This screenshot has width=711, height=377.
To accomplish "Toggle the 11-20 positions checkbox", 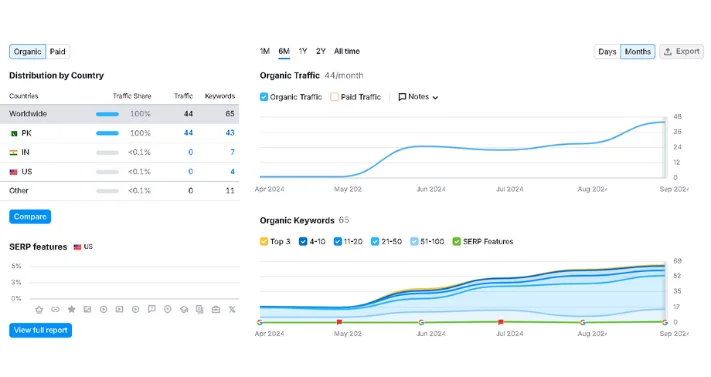I will [337, 242].
